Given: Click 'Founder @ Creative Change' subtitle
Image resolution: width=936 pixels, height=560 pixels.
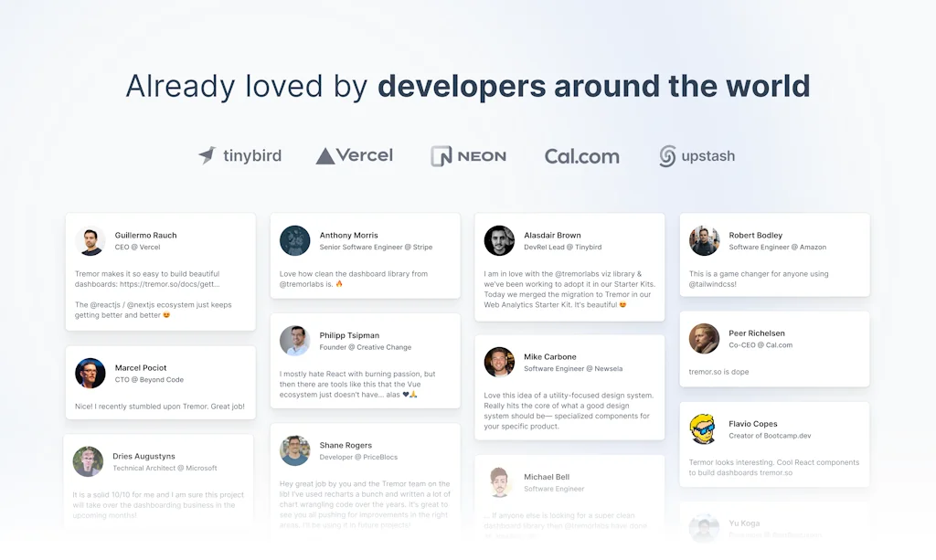Looking at the screenshot, I should click(x=365, y=347).
